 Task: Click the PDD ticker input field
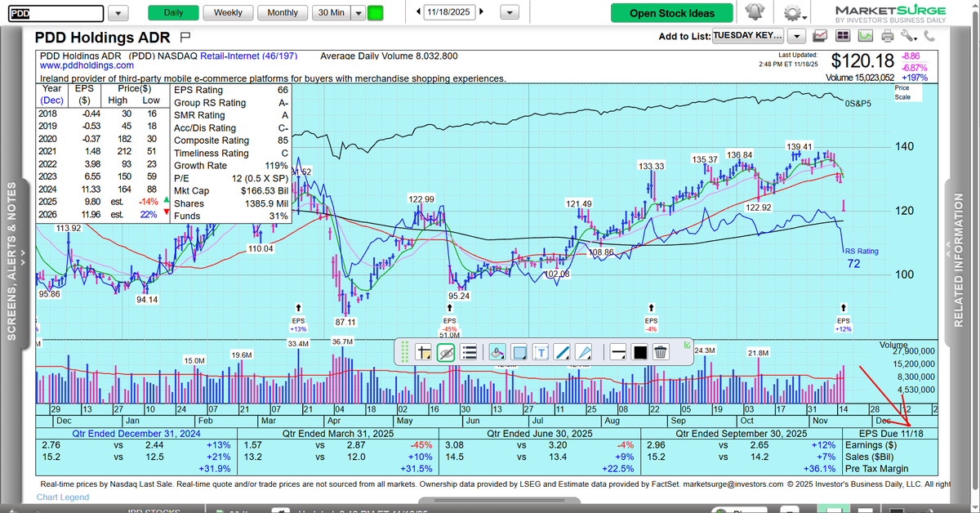[x=53, y=12]
